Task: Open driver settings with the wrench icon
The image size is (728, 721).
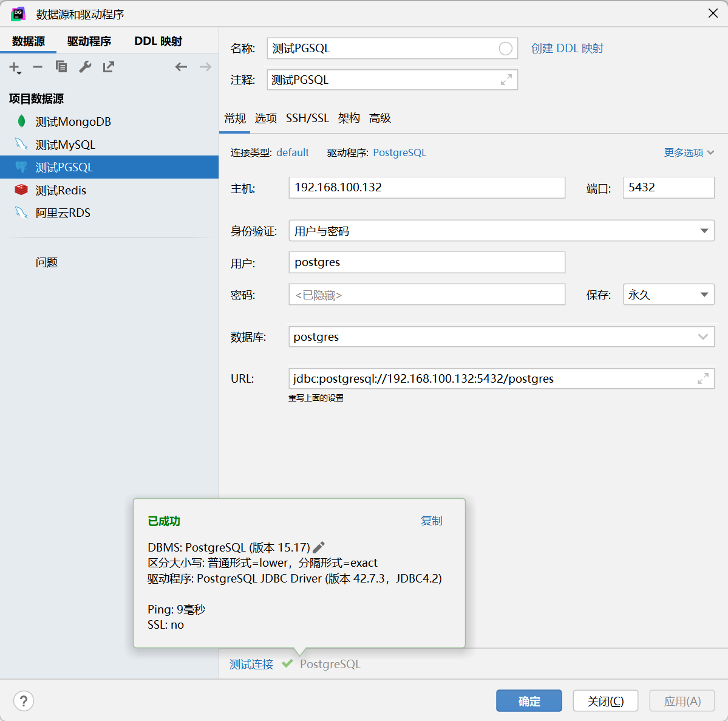Action: click(85, 67)
